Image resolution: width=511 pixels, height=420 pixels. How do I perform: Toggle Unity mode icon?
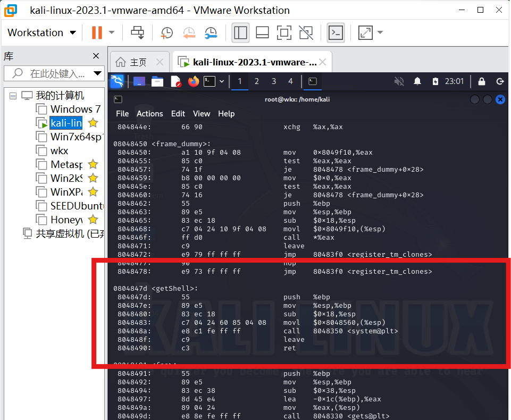(306, 32)
